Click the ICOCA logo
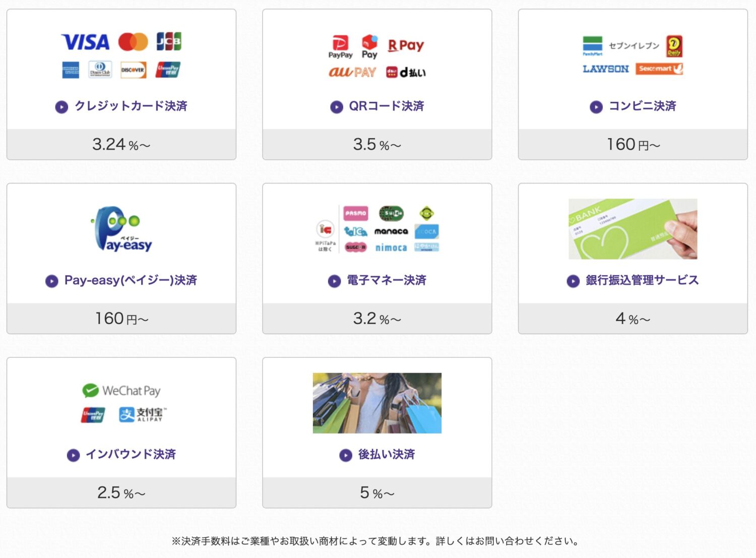Image resolution: width=756 pixels, height=558 pixels. click(x=427, y=231)
